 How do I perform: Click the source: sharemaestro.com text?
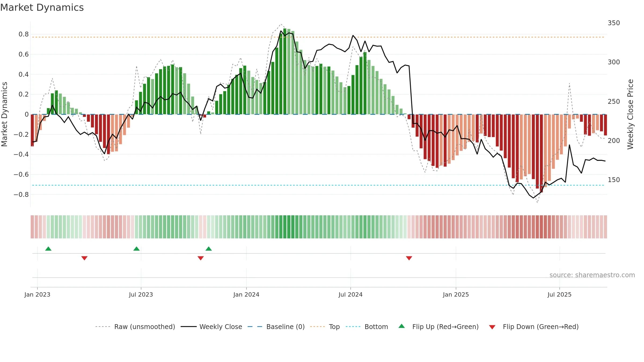coord(592,275)
